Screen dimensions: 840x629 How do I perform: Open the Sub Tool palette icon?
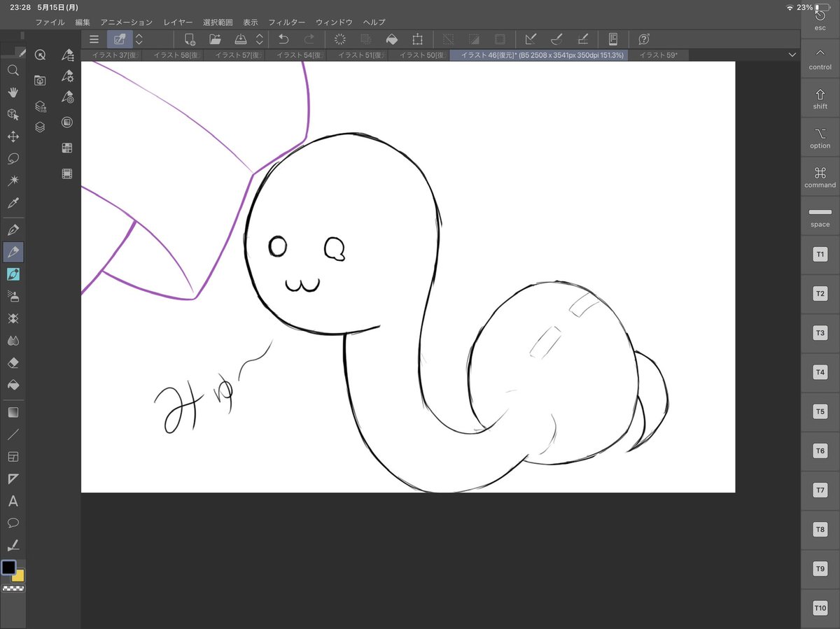[x=67, y=55]
